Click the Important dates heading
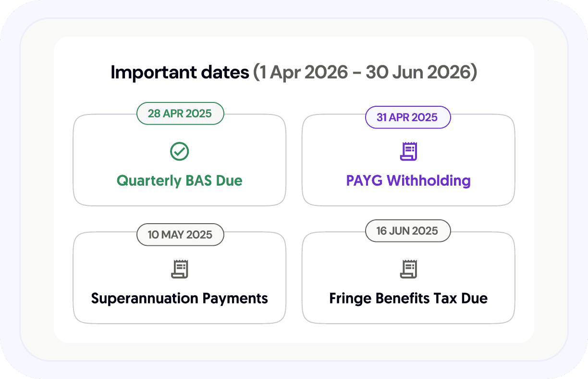Screen dimensions: 588x379 coord(180,73)
